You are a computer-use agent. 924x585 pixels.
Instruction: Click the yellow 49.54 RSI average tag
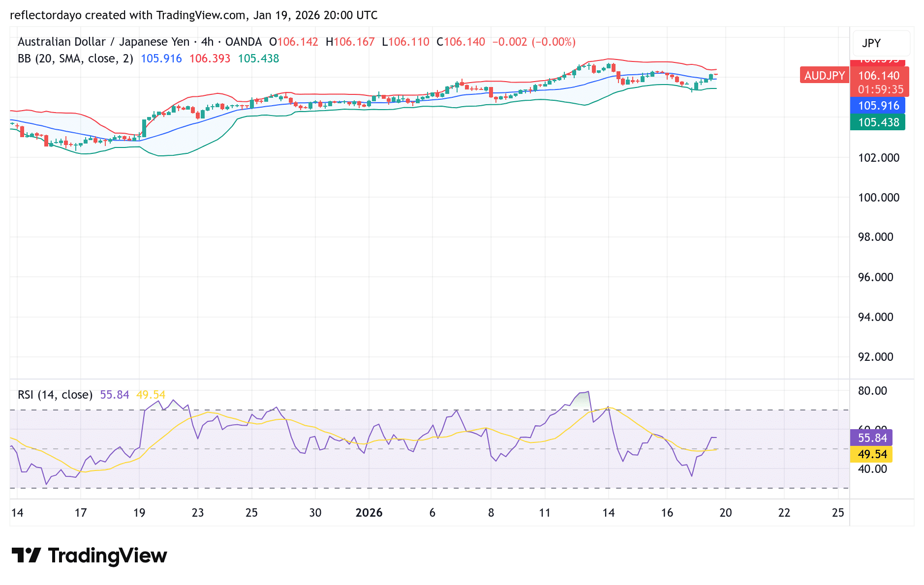pyautogui.click(x=871, y=454)
